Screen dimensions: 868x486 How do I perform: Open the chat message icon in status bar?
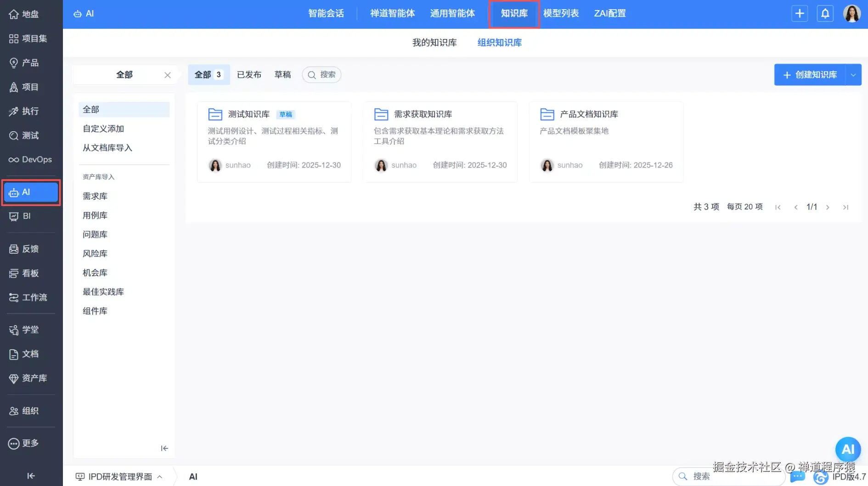pos(798,476)
